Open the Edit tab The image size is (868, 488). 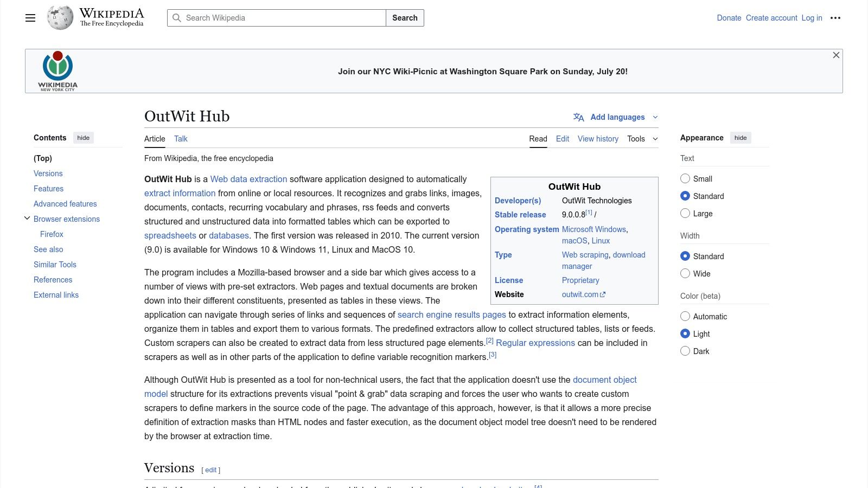(x=563, y=139)
